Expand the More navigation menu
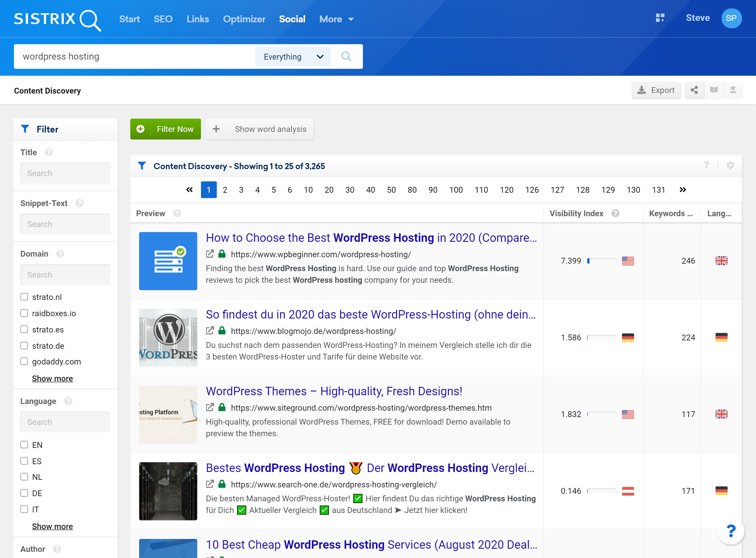Viewport: 756px width, 558px height. (336, 19)
